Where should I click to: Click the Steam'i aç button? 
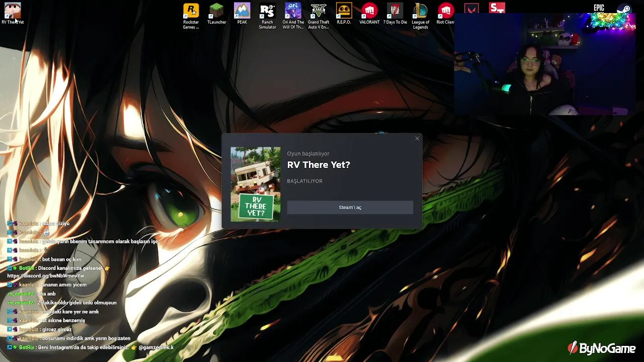350,208
